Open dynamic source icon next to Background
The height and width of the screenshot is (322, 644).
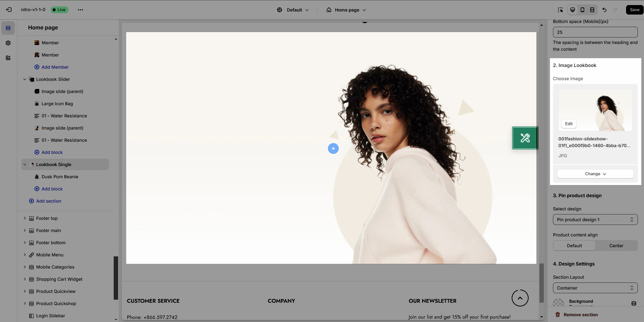click(x=634, y=303)
